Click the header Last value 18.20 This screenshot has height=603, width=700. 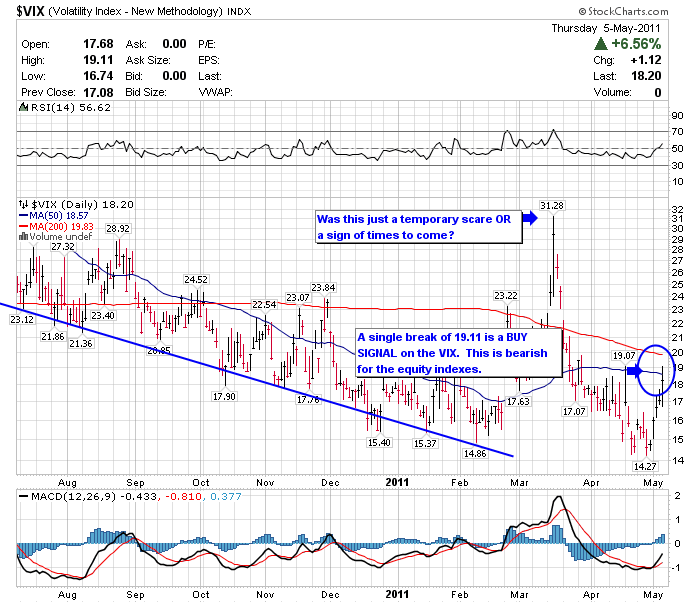[x=646, y=76]
